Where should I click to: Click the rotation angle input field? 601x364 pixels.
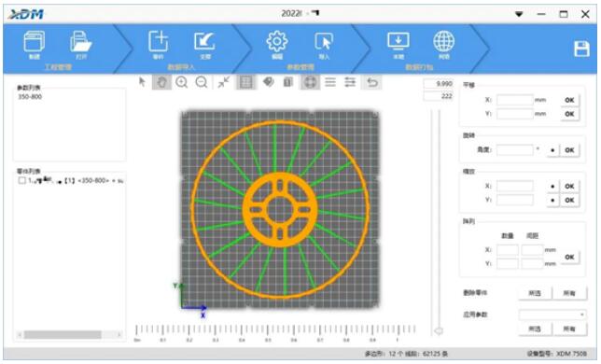[x=514, y=150]
